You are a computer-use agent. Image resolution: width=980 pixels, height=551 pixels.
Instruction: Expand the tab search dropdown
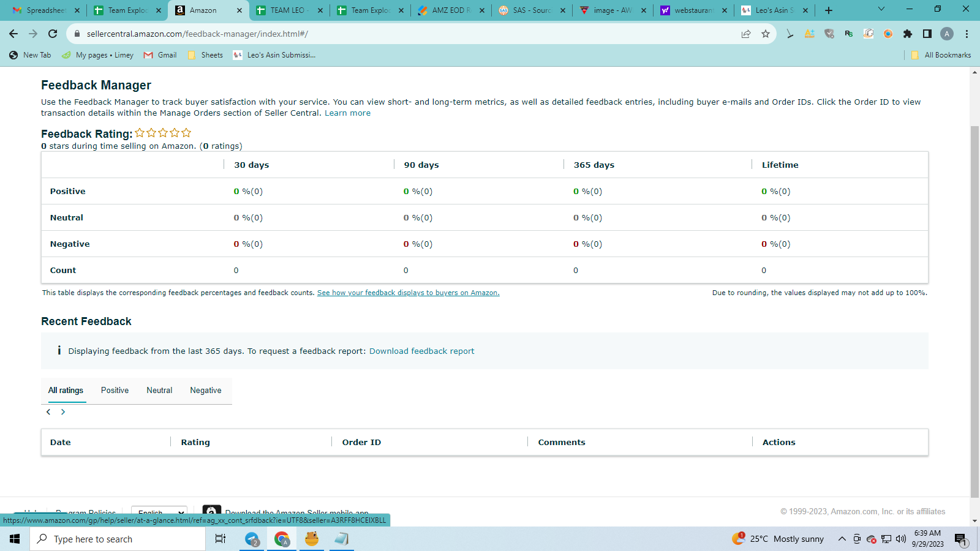point(881,9)
